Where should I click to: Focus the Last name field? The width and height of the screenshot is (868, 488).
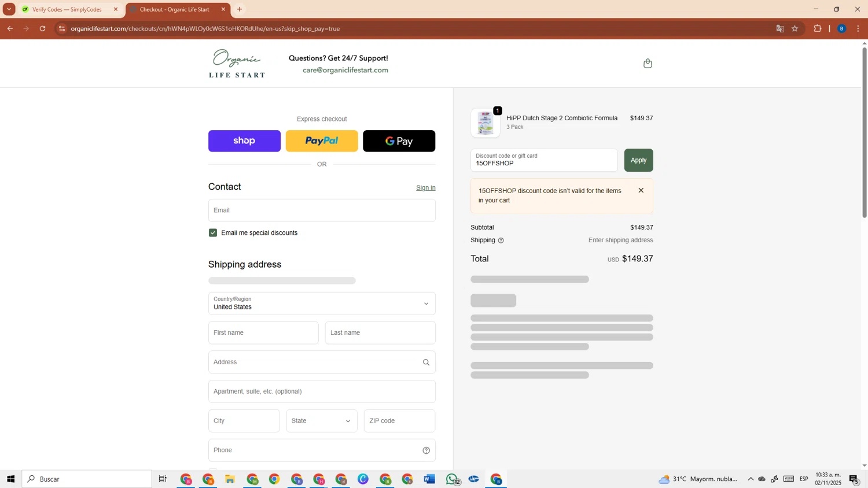(x=380, y=333)
